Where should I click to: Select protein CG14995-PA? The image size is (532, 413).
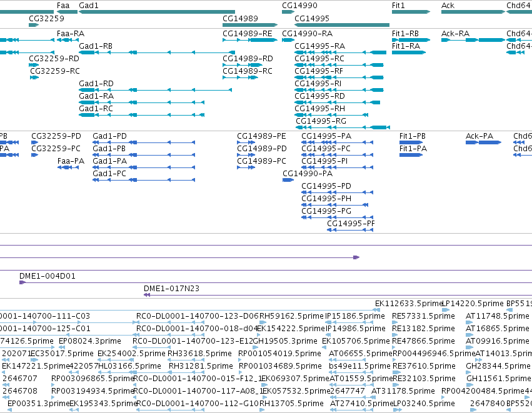click(x=337, y=142)
